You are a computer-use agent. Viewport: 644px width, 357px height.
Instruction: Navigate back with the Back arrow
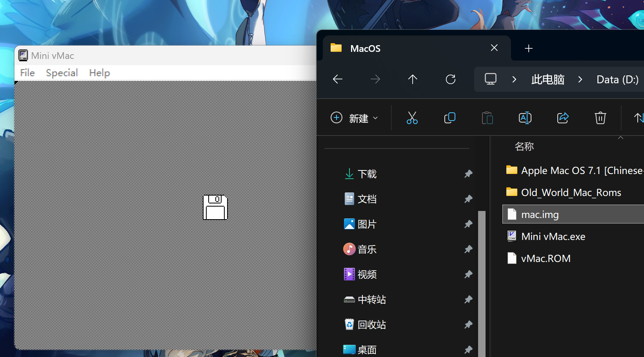[338, 79]
